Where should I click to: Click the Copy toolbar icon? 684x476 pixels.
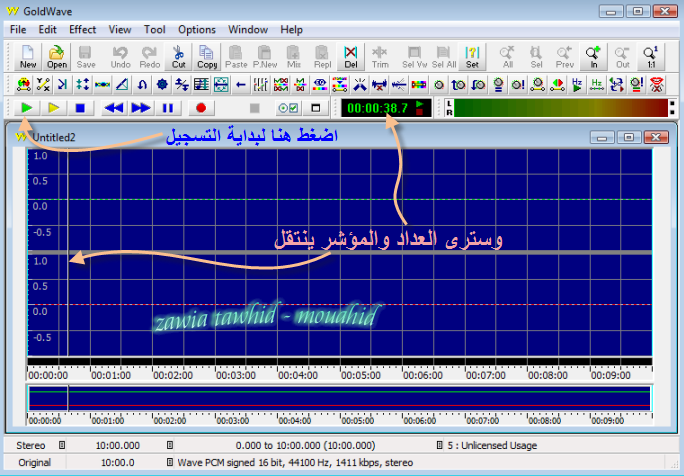click(x=207, y=56)
